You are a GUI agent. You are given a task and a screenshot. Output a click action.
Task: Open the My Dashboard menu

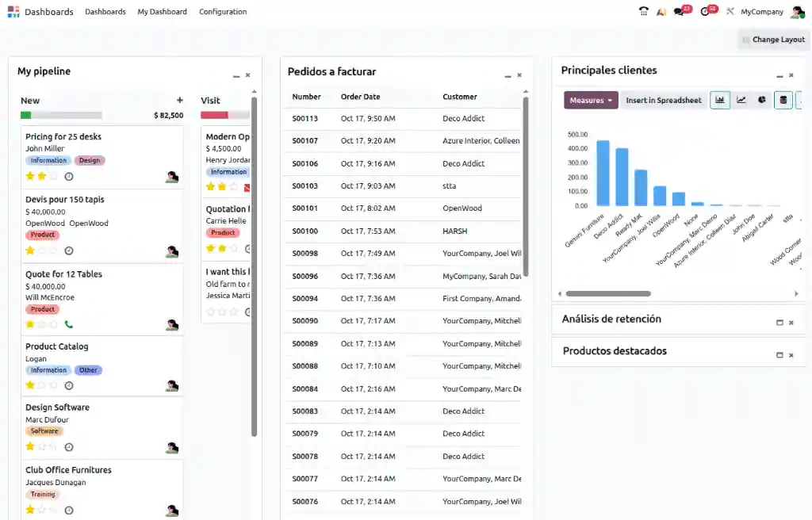pos(162,11)
